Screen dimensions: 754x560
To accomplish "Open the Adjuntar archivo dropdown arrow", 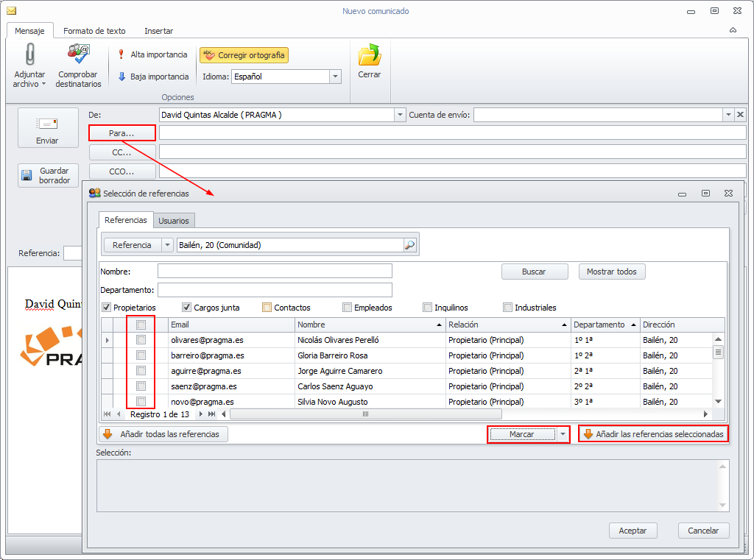I will [43, 84].
